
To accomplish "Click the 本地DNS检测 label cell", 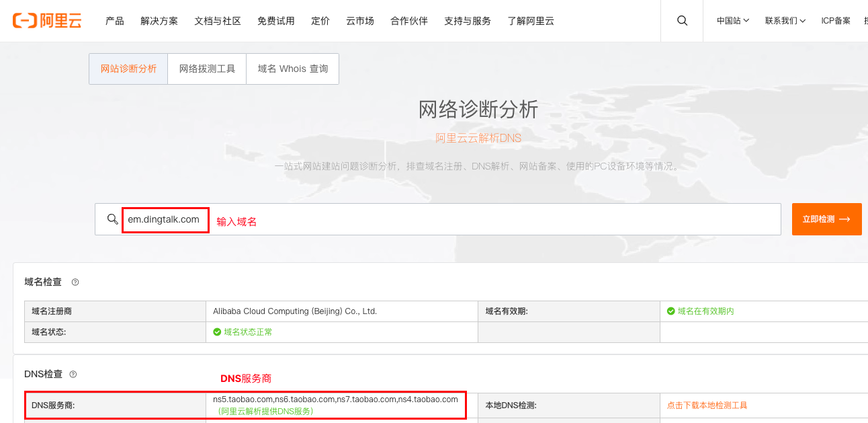I will pyautogui.click(x=568, y=406).
